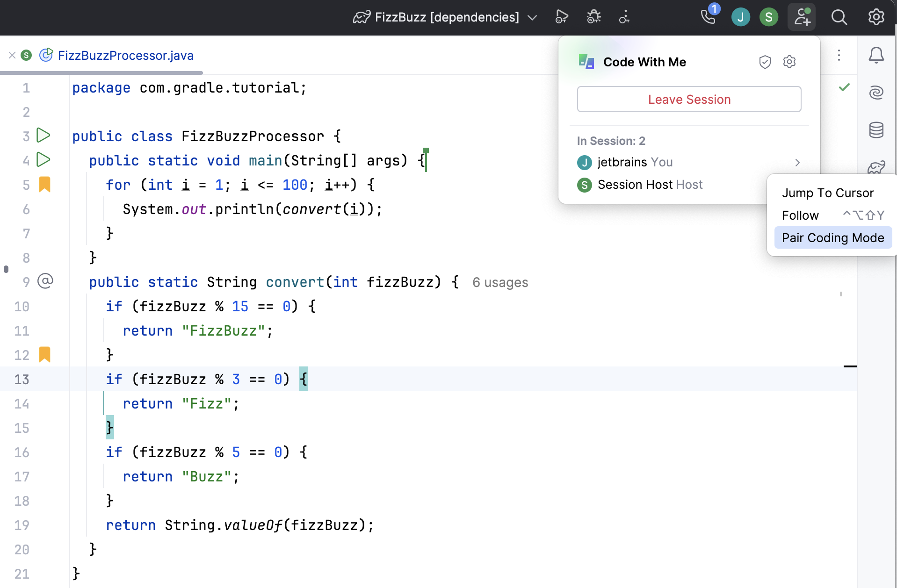The image size is (897, 588).
Task: Open the Gradle tool window elephant icon
Action: (876, 167)
